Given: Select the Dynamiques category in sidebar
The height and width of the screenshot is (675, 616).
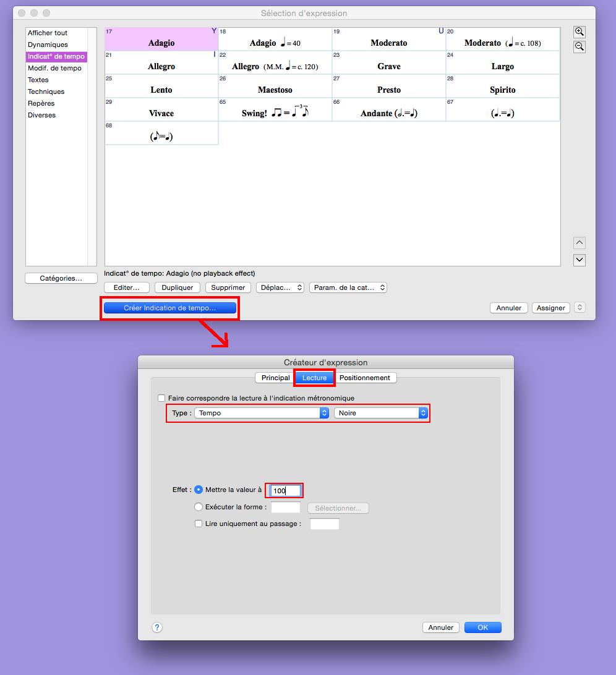Looking at the screenshot, I should 48,45.
